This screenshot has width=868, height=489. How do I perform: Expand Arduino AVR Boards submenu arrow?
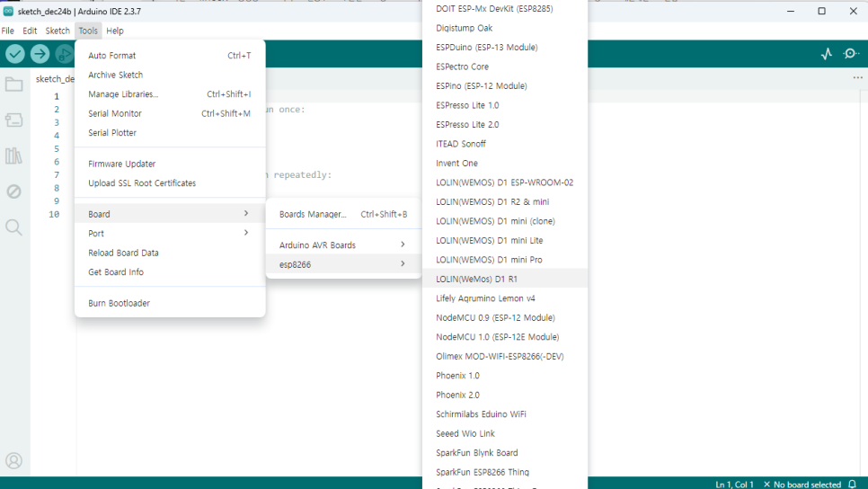click(x=403, y=244)
